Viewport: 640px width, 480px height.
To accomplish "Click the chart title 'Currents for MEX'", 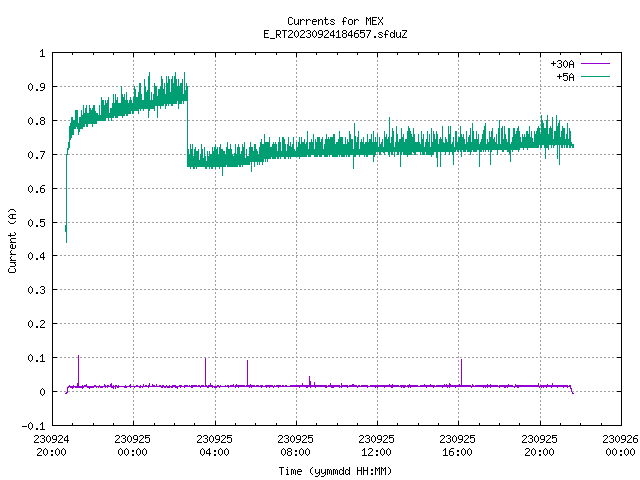I will (x=335, y=21).
